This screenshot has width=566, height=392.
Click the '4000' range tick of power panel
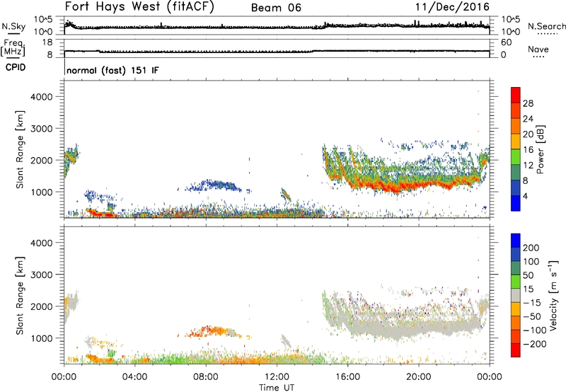(42, 97)
